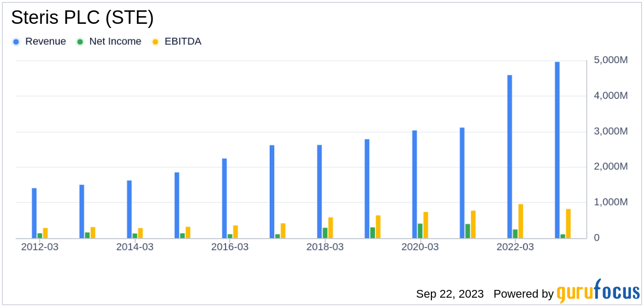Select the yellow EBITDA bar for 2012-03

(45, 233)
